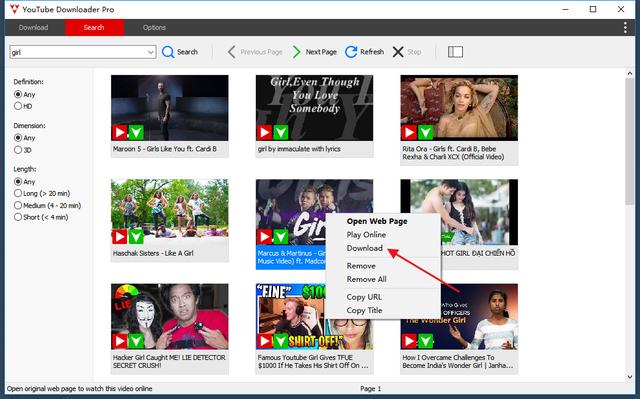640x399 pixels.
Task: Choose Open Web Page from context menu
Action: (x=377, y=221)
